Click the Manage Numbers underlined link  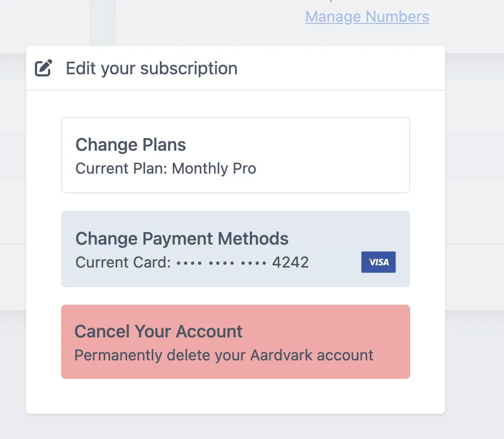coord(367,16)
